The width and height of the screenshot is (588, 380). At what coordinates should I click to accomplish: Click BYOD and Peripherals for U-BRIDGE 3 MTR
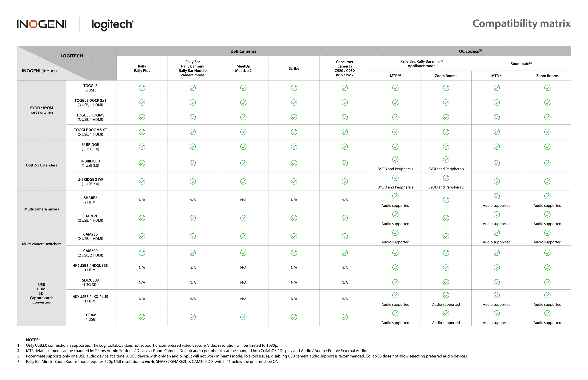pos(395,169)
